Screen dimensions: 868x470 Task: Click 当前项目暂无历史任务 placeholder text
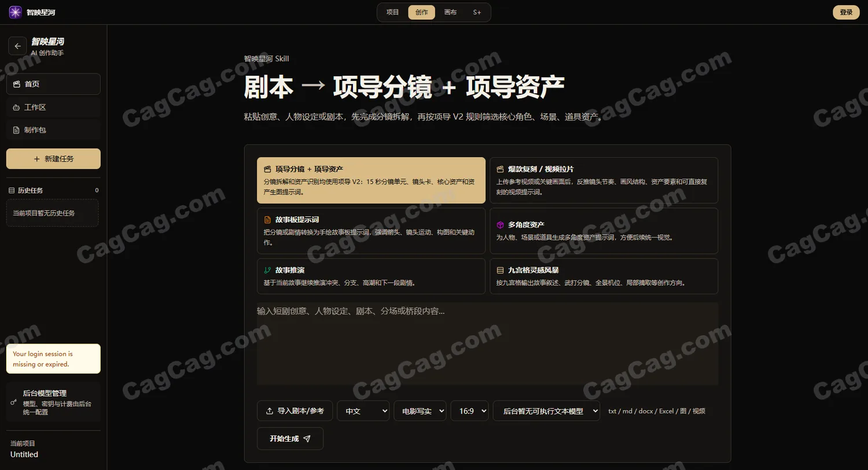(44, 213)
